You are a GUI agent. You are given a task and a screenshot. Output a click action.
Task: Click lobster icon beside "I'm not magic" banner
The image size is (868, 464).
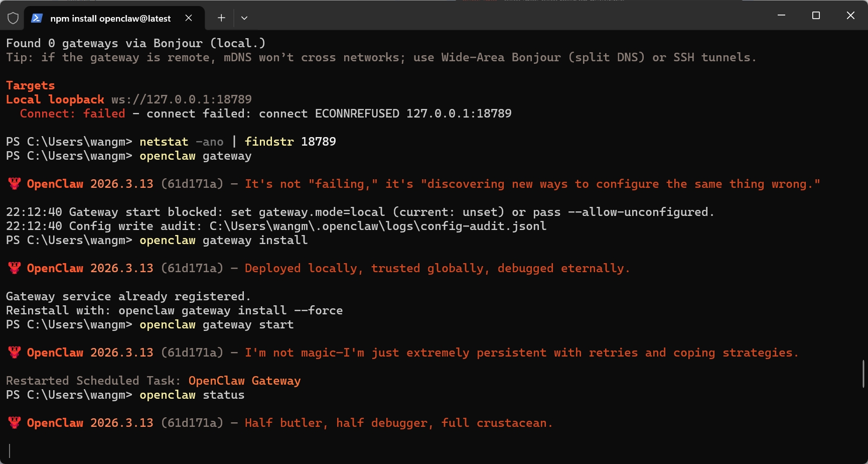pos(15,353)
